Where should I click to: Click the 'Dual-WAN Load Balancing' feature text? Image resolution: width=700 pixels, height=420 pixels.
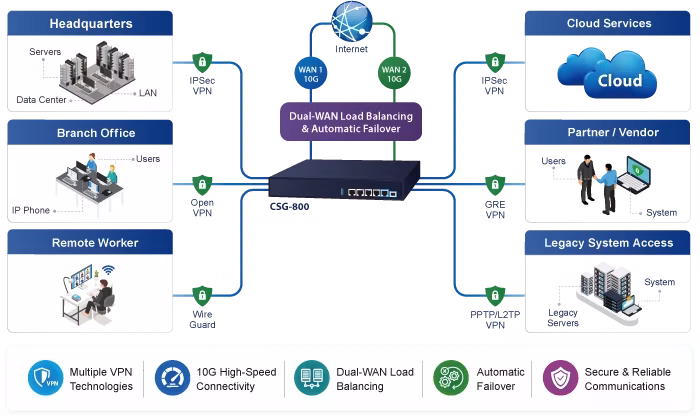[x=375, y=379]
